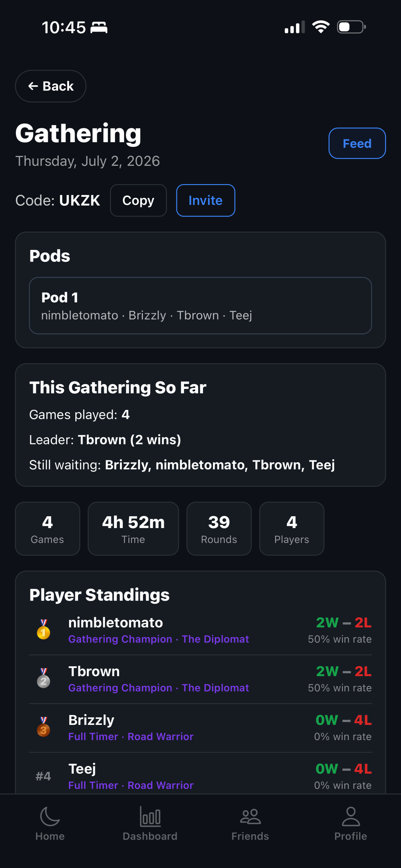Viewport: 401px width, 868px height.
Task: Open the Pod 1 card
Action: click(200, 306)
